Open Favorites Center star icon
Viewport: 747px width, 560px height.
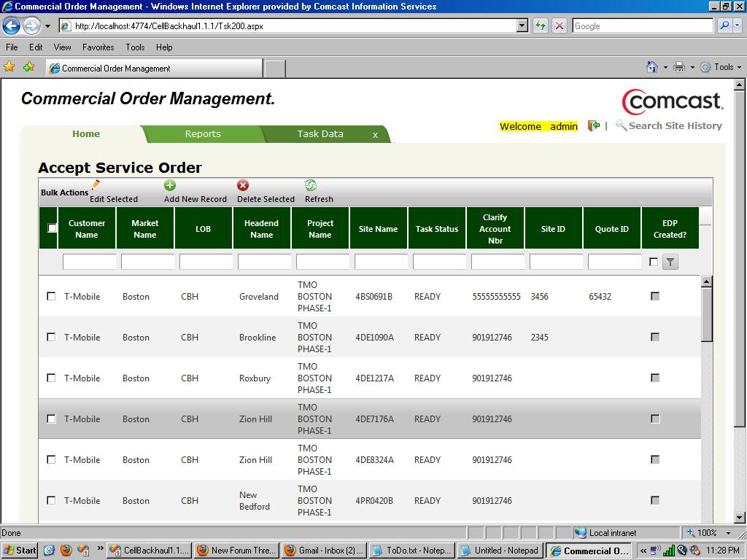(9, 66)
